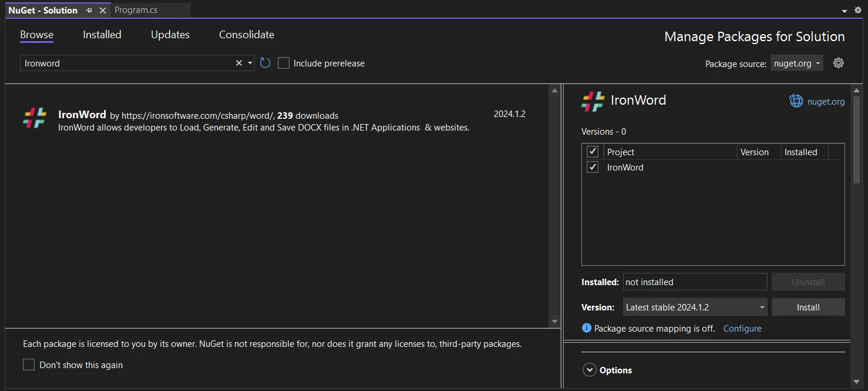Tick Don't show this again checkbox
868x391 pixels.
(x=29, y=365)
